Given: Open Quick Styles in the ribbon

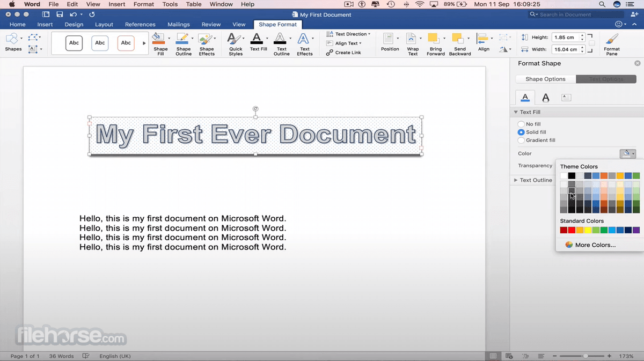Looking at the screenshot, I should 234,39.
